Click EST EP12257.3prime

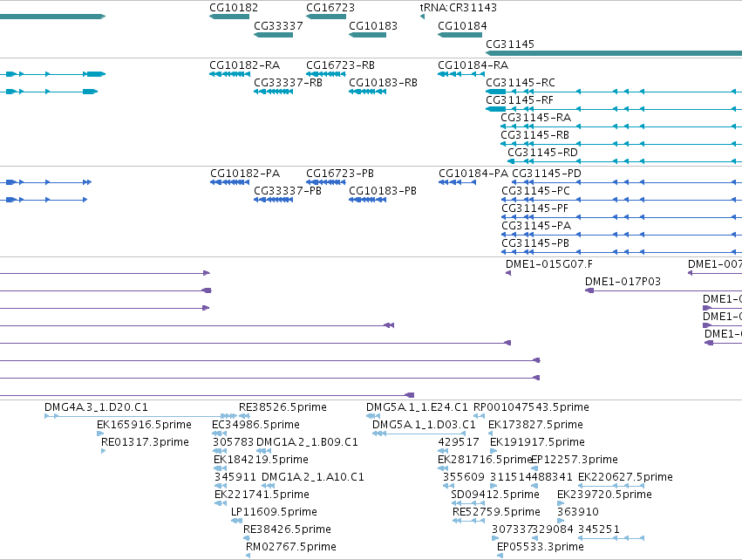coord(575,460)
